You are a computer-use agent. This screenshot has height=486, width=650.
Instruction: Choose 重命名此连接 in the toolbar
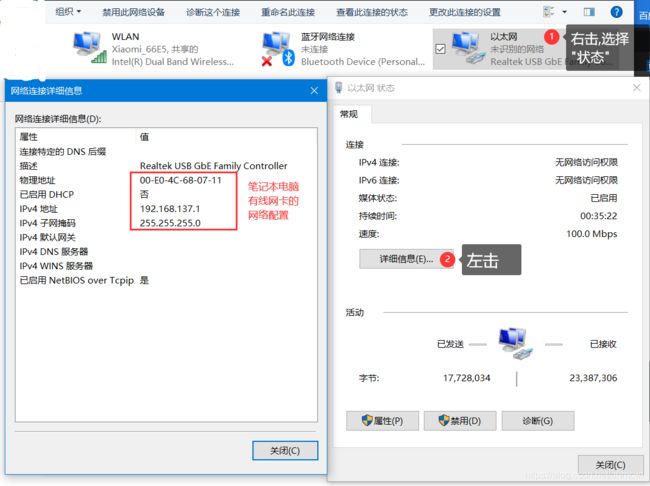pos(288,12)
